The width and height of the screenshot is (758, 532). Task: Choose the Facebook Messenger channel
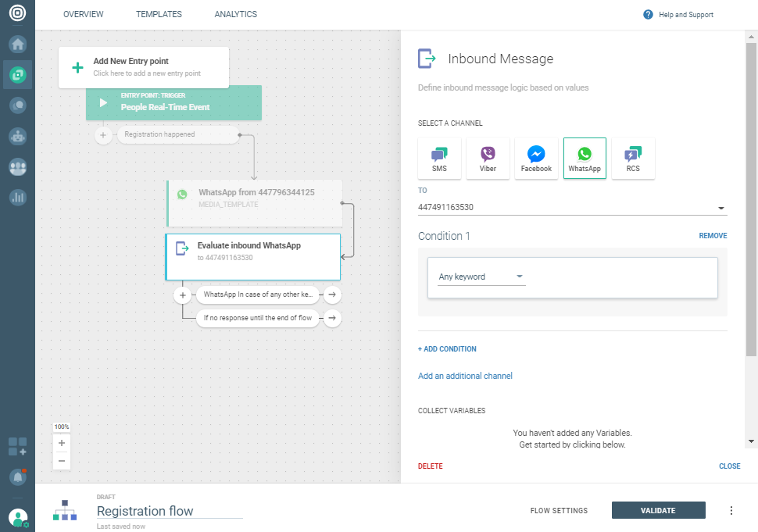tap(536, 158)
